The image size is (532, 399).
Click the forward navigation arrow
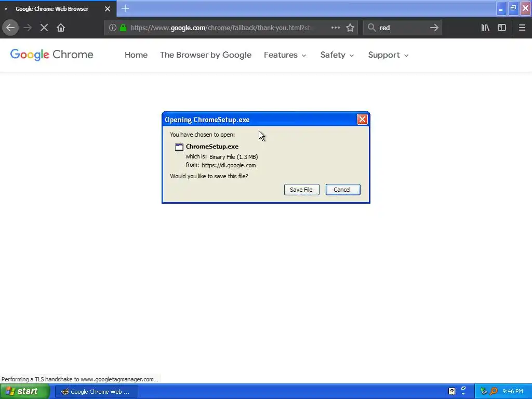tap(28, 28)
